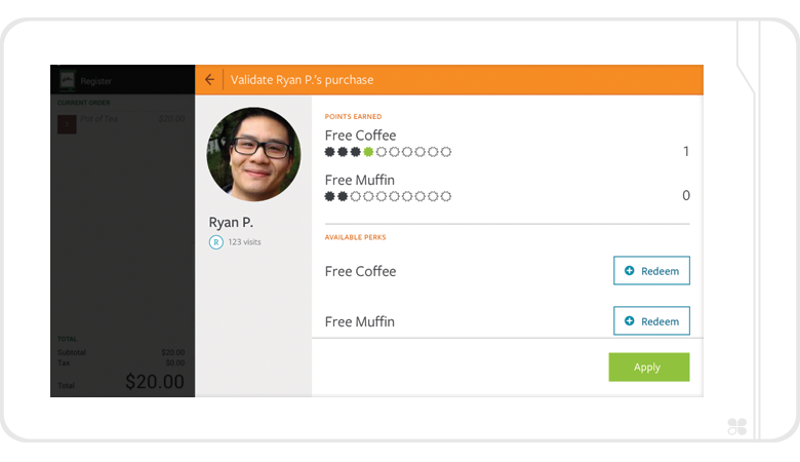This screenshot has height=462, width=800.
Task: Click the Free Muffin points earned count
Action: coord(686,196)
